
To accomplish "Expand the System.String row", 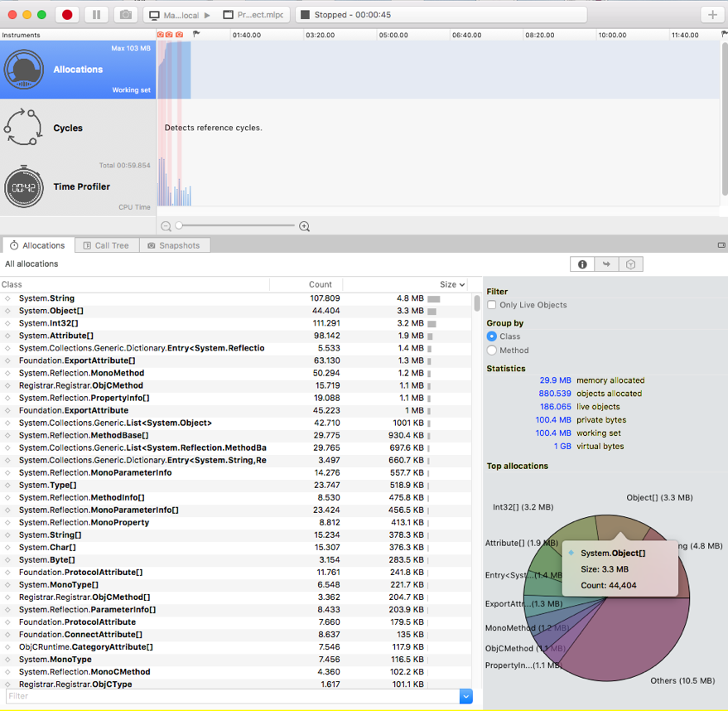I will 8,298.
